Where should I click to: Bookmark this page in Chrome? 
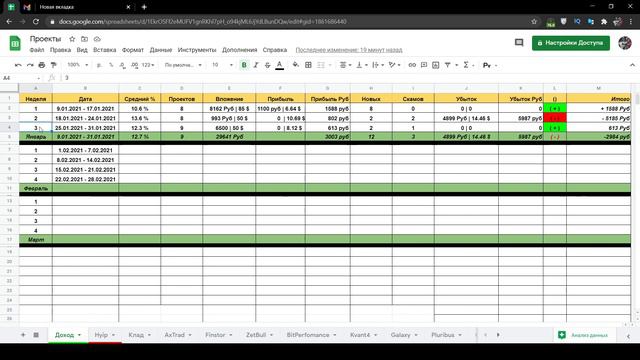coord(534,21)
